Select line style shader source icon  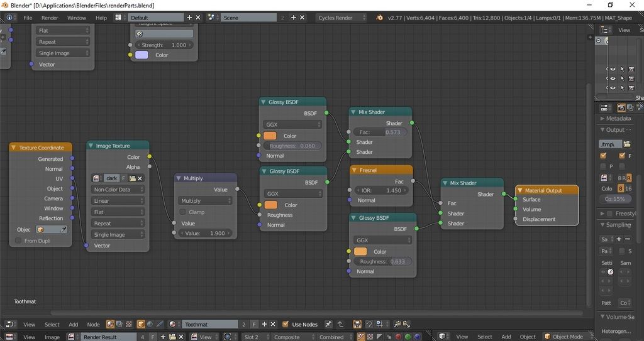coord(159,324)
